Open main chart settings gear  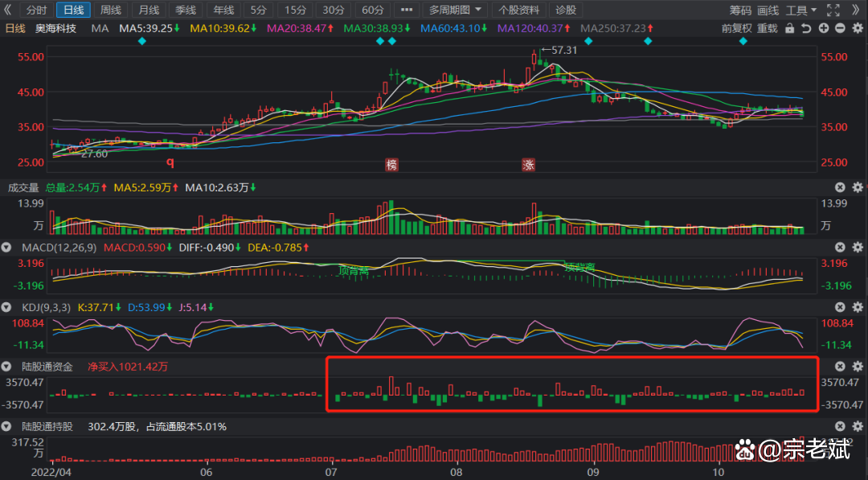click(858, 28)
